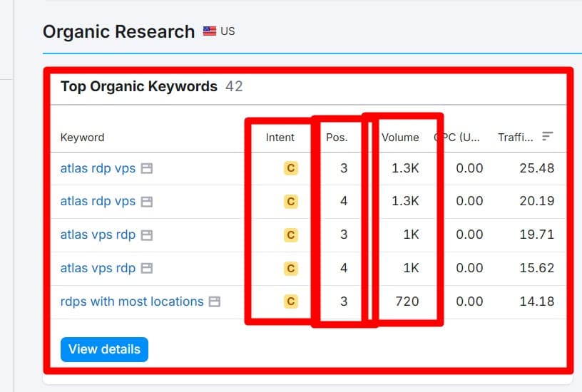Click the CPC column header
The image size is (582, 392).
(x=457, y=138)
